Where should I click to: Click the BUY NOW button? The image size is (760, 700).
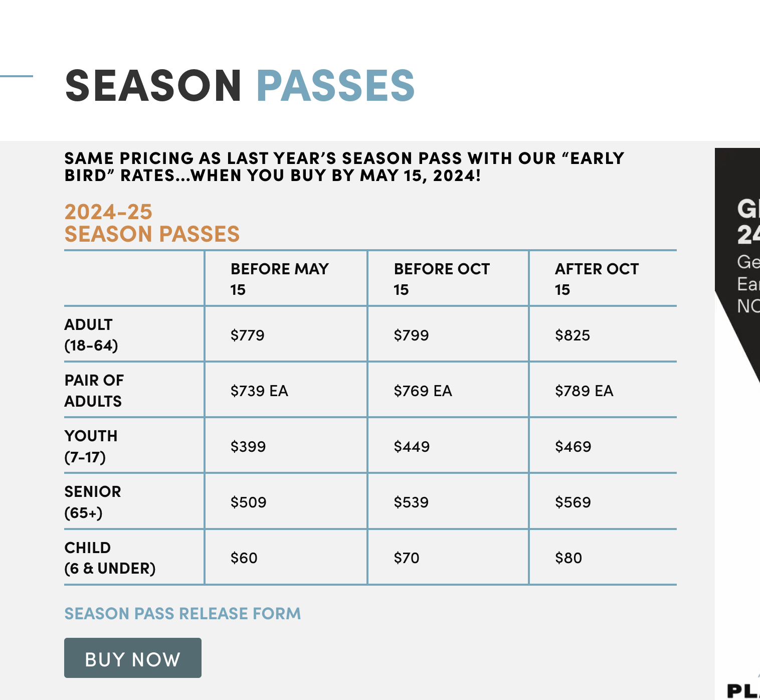pyautogui.click(x=133, y=658)
